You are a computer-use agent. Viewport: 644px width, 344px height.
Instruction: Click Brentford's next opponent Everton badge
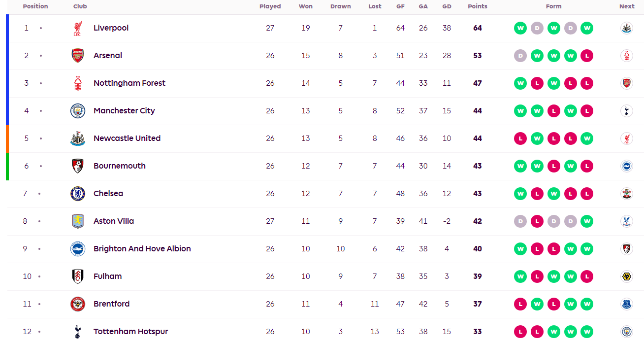pos(626,304)
